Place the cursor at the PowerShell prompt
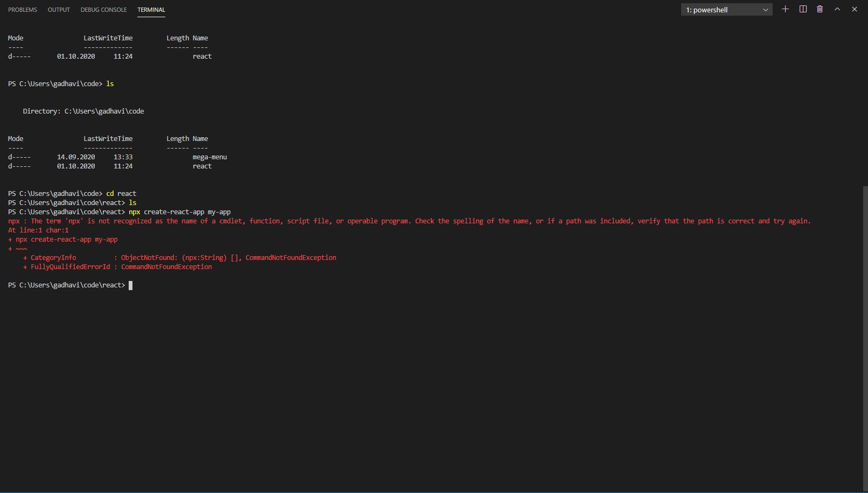 tap(130, 285)
